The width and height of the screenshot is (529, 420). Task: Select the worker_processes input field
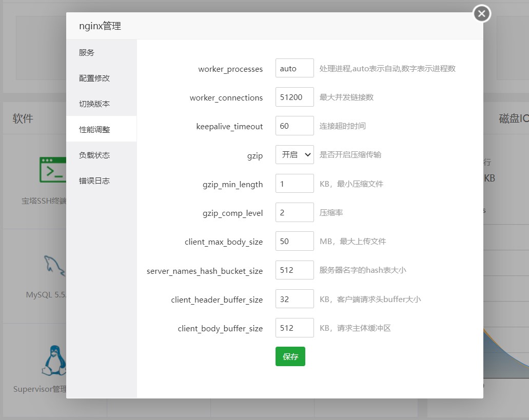pos(294,68)
